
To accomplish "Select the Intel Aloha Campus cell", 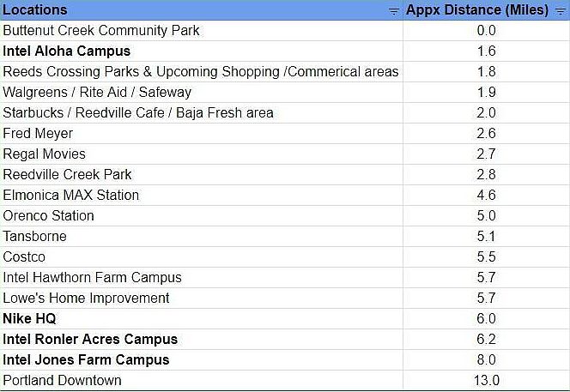I will tap(67, 51).
